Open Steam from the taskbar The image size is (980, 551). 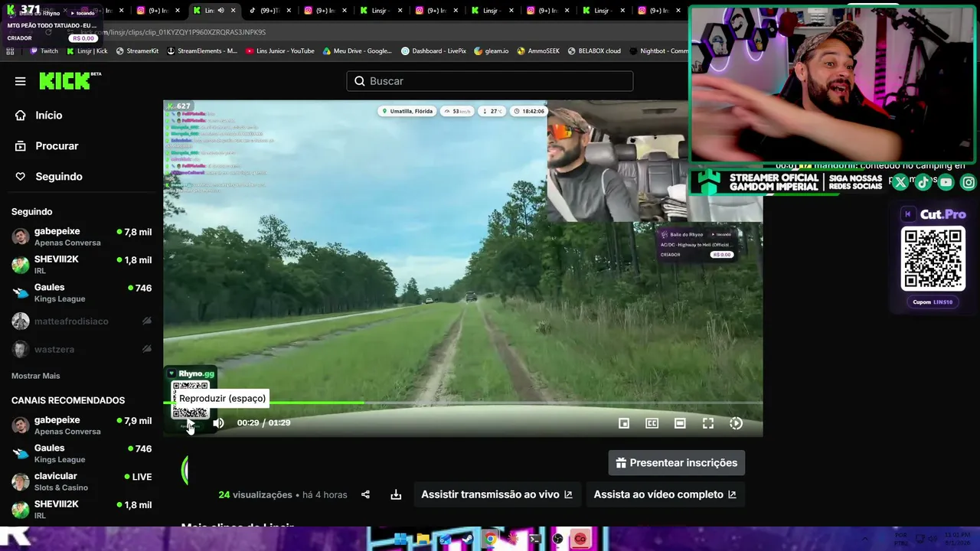468,539
